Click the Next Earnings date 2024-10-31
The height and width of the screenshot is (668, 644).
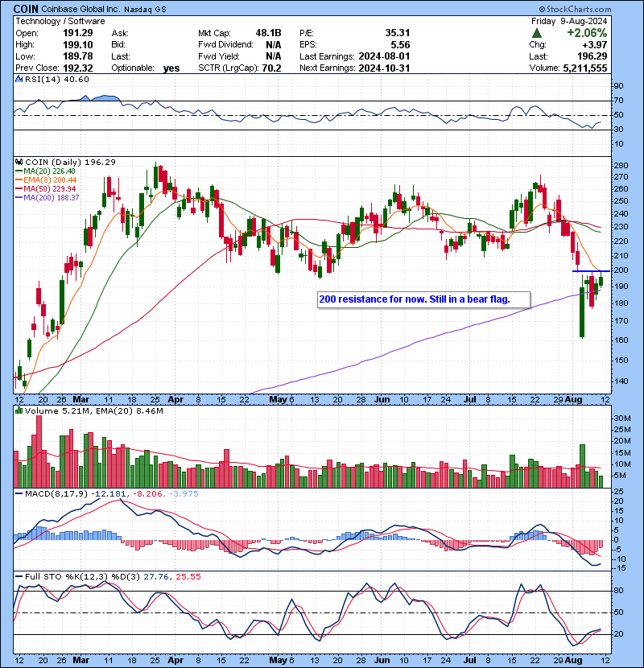384,68
